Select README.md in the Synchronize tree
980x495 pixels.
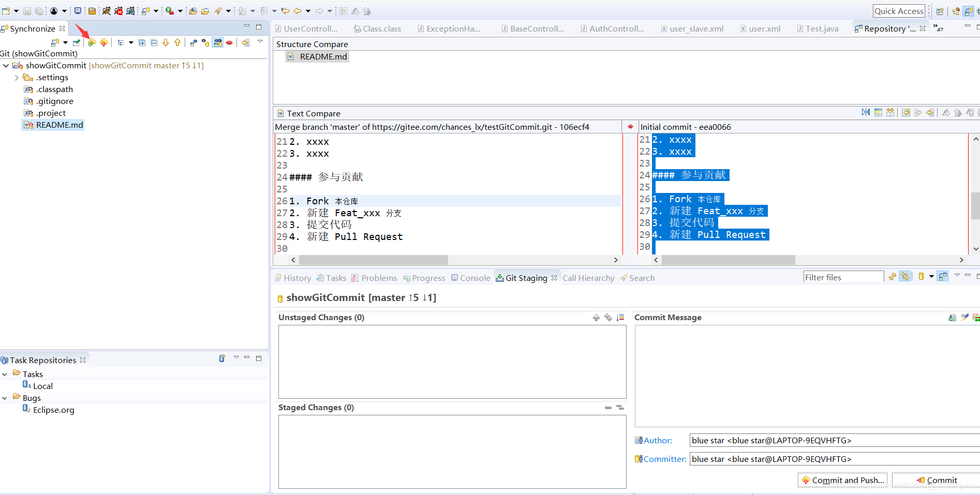point(53,125)
